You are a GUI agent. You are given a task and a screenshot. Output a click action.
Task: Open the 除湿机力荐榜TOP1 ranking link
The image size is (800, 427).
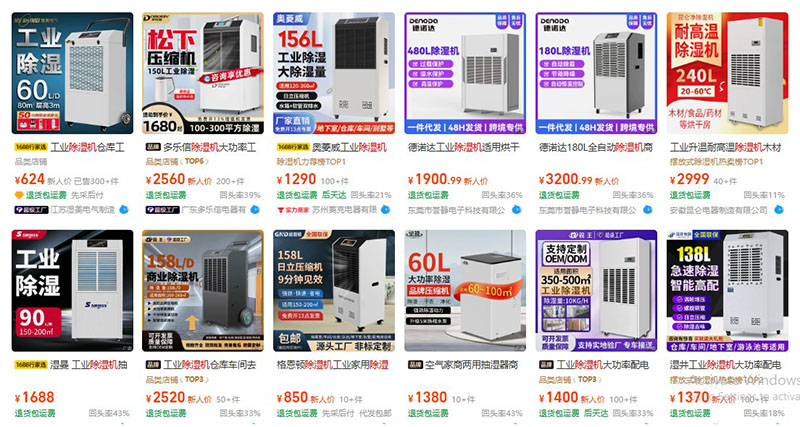click(312, 162)
